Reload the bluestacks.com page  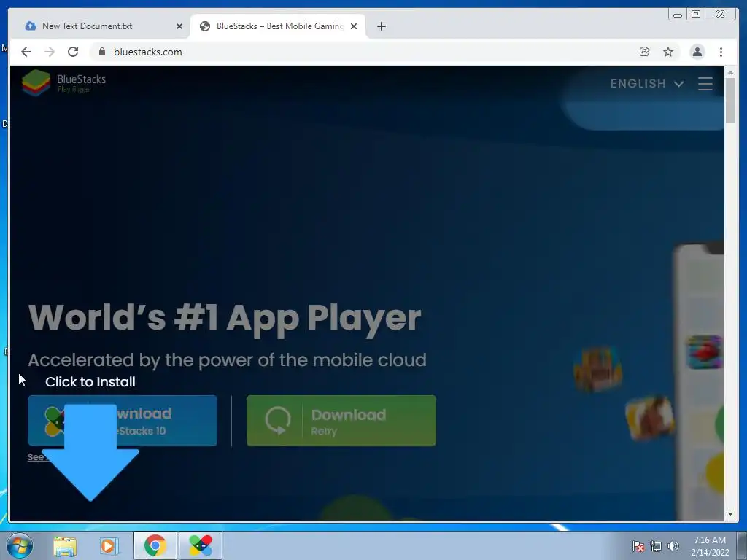pyautogui.click(x=73, y=52)
